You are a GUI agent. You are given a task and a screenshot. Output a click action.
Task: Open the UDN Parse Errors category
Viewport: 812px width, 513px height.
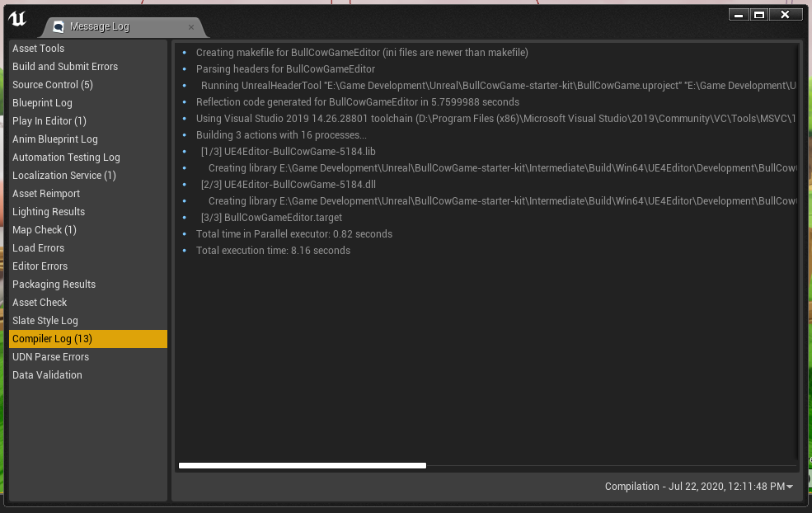click(50, 356)
